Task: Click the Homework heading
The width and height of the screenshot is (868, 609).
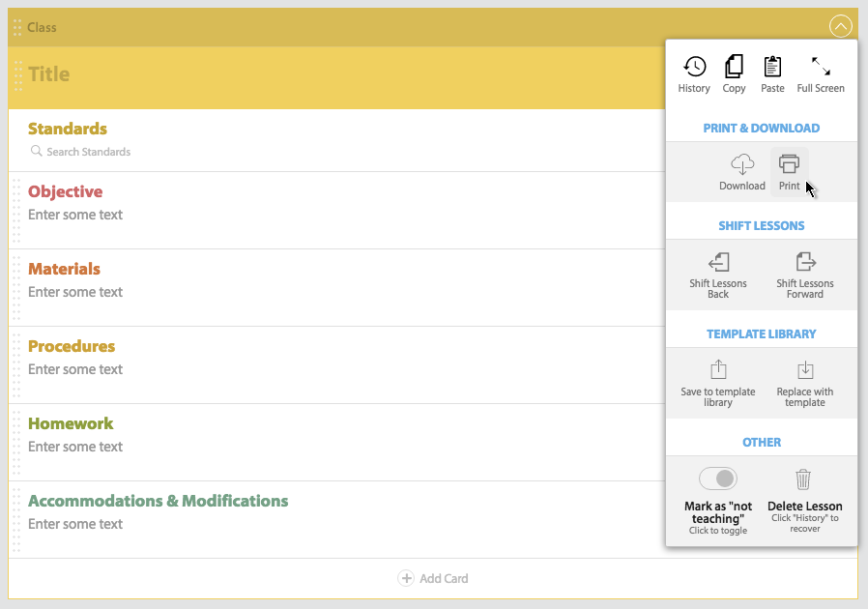Action: pos(71,424)
